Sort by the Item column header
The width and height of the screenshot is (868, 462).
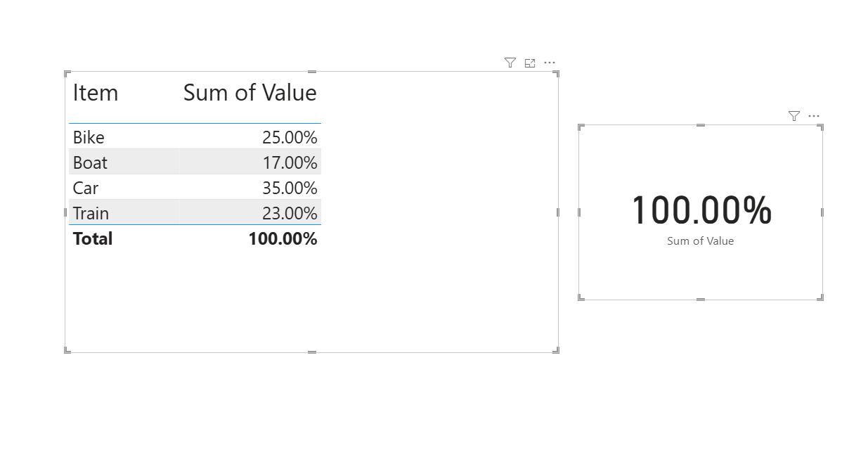96,93
